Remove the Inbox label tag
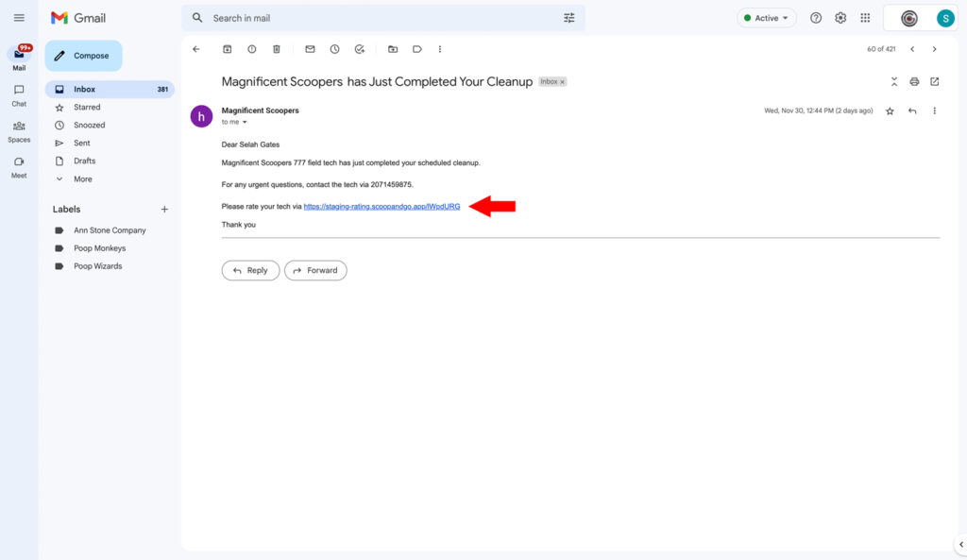Image resolution: width=967 pixels, height=560 pixels. coord(563,82)
